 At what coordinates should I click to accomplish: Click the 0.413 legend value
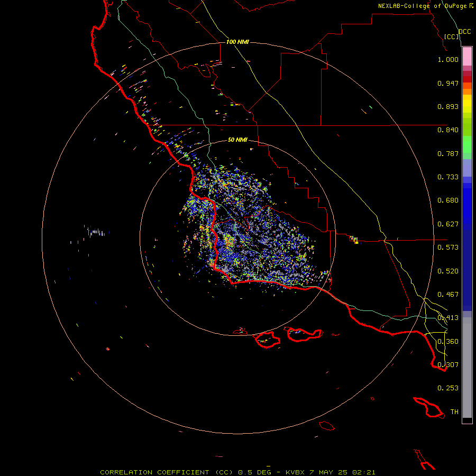pyautogui.click(x=448, y=318)
